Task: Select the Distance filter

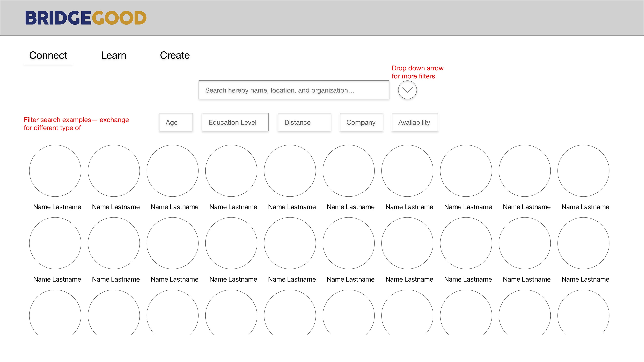Action: [304, 122]
